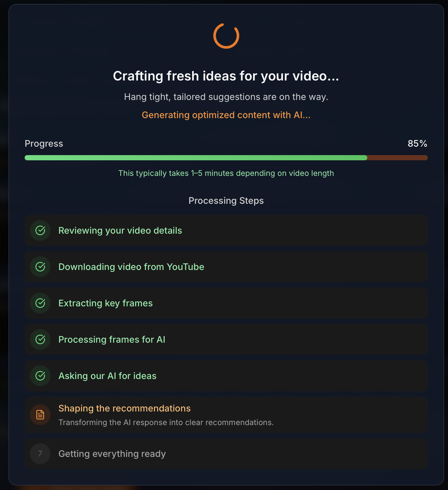
Task: Click the Getting everything ready step panel
Action: pyautogui.click(x=226, y=454)
